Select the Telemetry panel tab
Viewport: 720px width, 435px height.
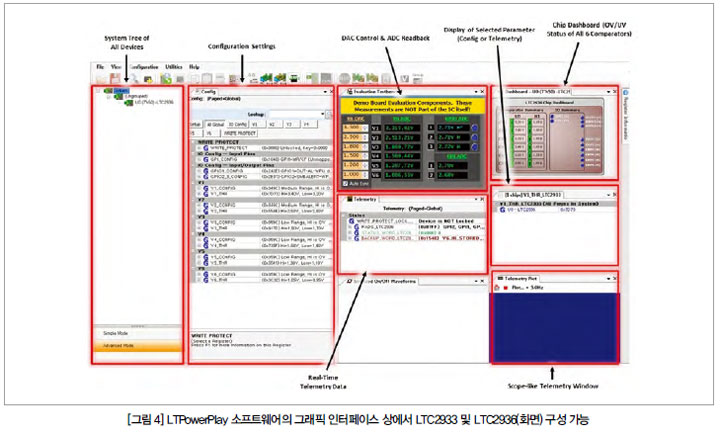(x=362, y=199)
